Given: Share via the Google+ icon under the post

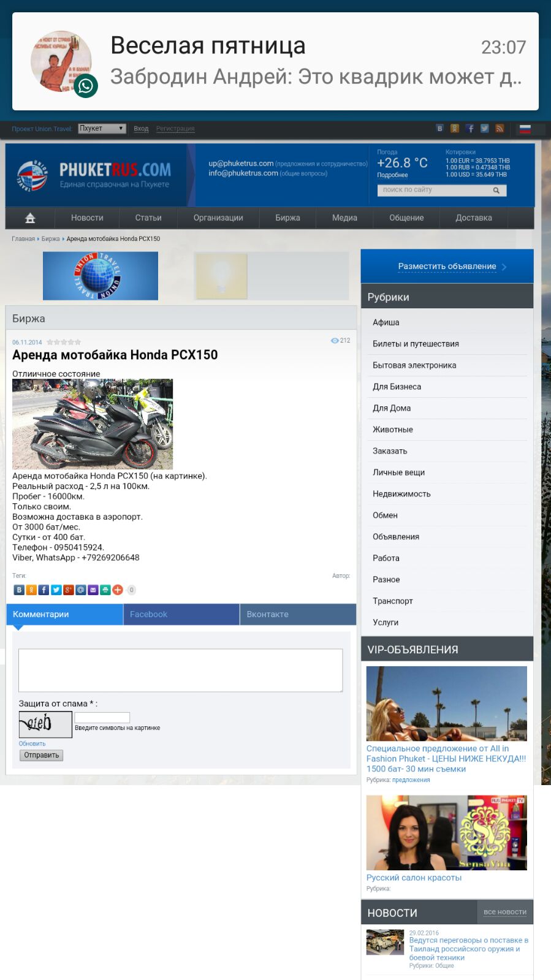Looking at the screenshot, I should click(68, 590).
